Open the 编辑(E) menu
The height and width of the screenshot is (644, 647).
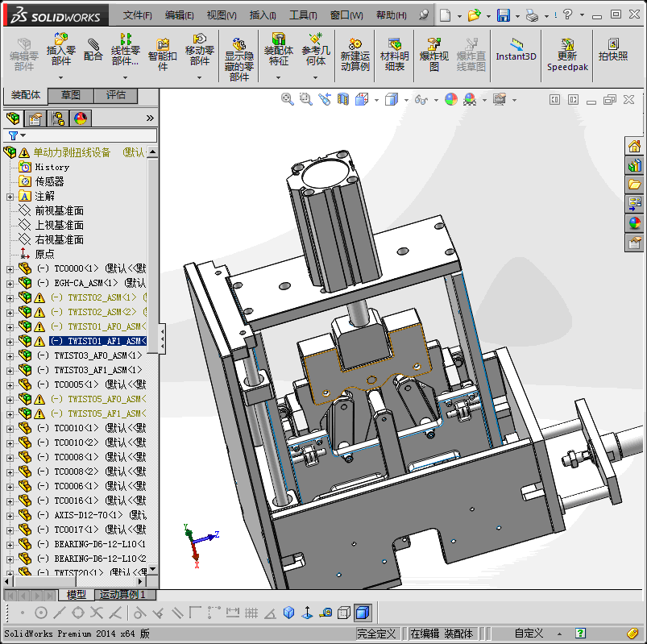tap(179, 15)
